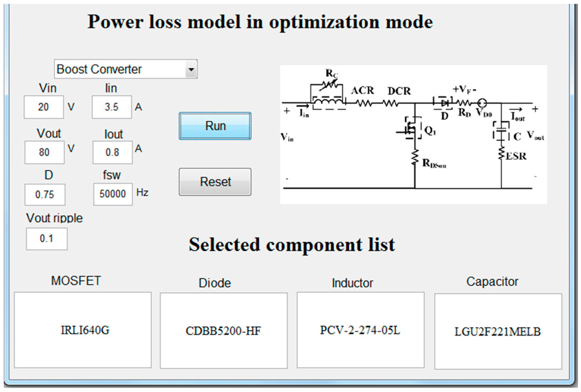Focus the Iin field showing 3.5
Screen dimensions: 581x392
(x=112, y=107)
